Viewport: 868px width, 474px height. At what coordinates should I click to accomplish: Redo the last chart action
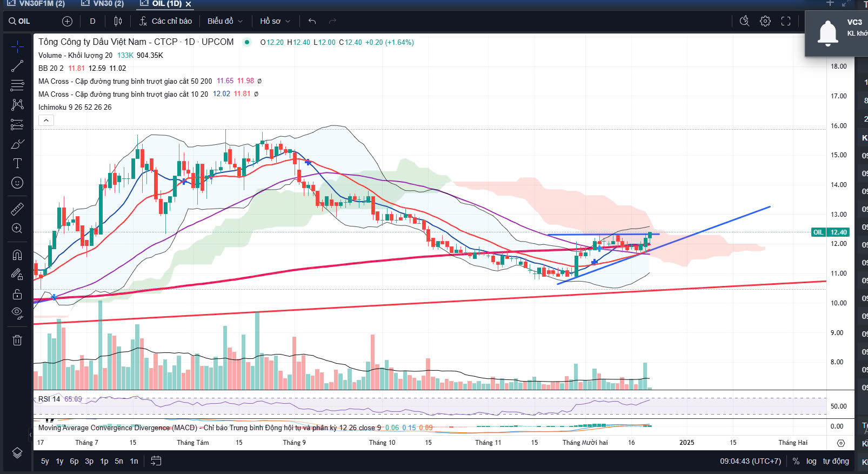tap(332, 21)
